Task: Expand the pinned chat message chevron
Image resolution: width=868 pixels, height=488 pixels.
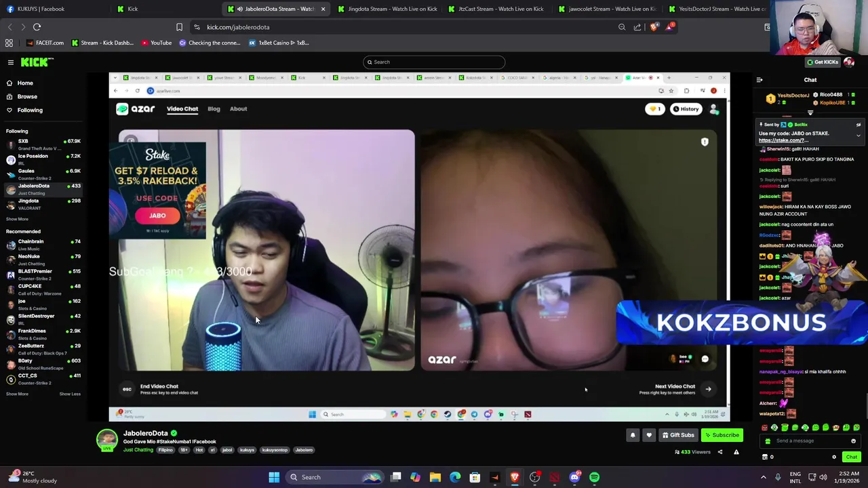Action: (859, 136)
